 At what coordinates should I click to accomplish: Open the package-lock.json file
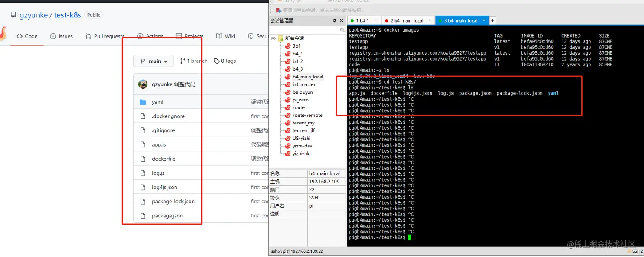tap(173, 201)
